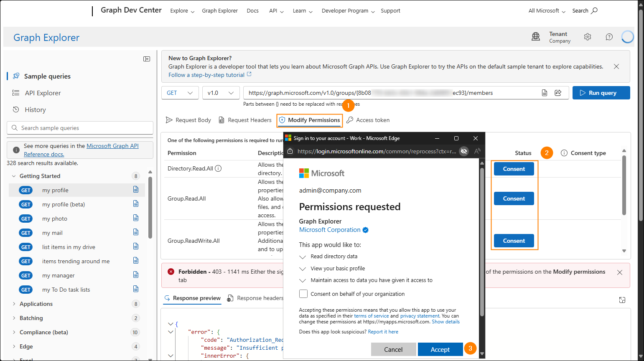Click the info icon next to Directory.Read.All
This screenshot has width=644, height=361.
[x=218, y=168]
